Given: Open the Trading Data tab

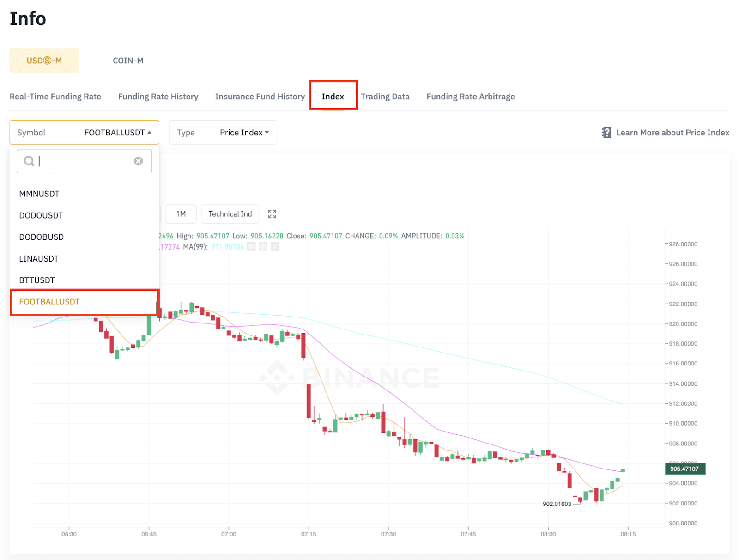Looking at the screenshot, I should pyautogui.click(x=385, y=97).
